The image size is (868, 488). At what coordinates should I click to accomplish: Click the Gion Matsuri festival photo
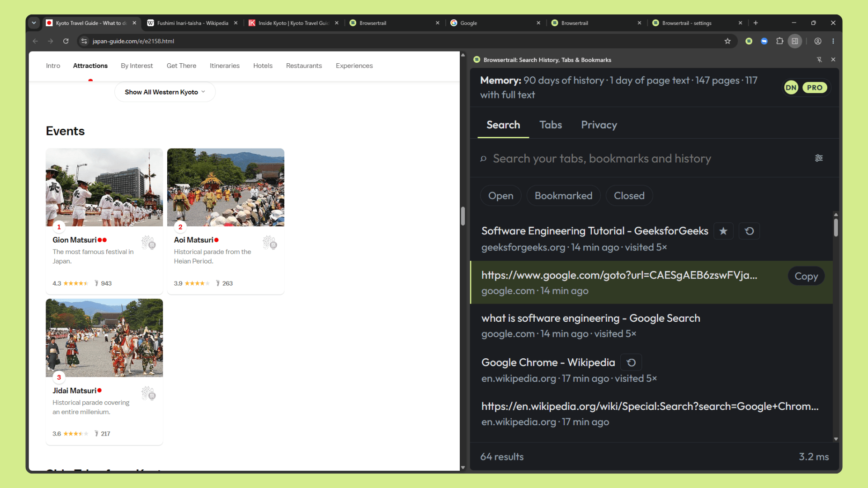(x=104, y=188)
